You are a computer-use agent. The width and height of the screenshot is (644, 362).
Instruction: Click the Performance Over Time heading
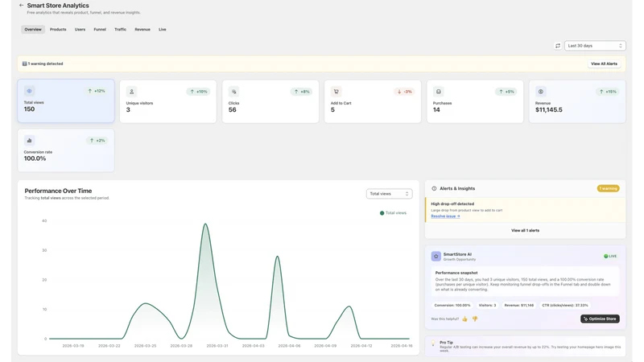coord(58,191)
